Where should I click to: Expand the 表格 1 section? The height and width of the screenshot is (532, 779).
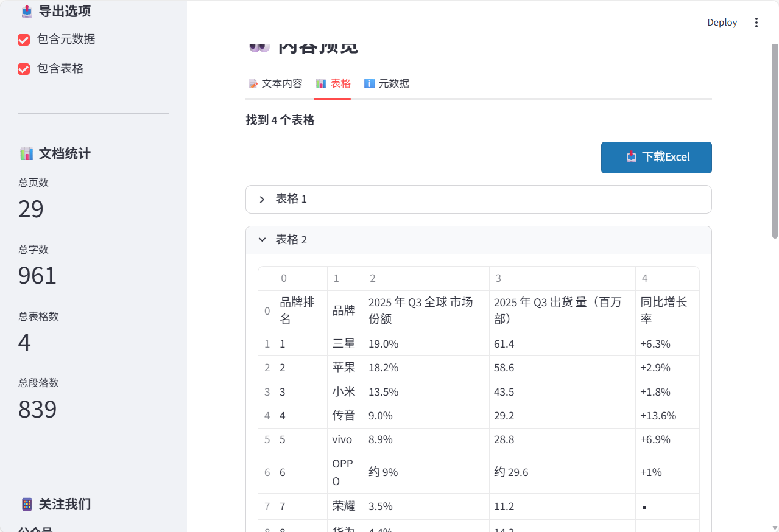tap(479, 199)
